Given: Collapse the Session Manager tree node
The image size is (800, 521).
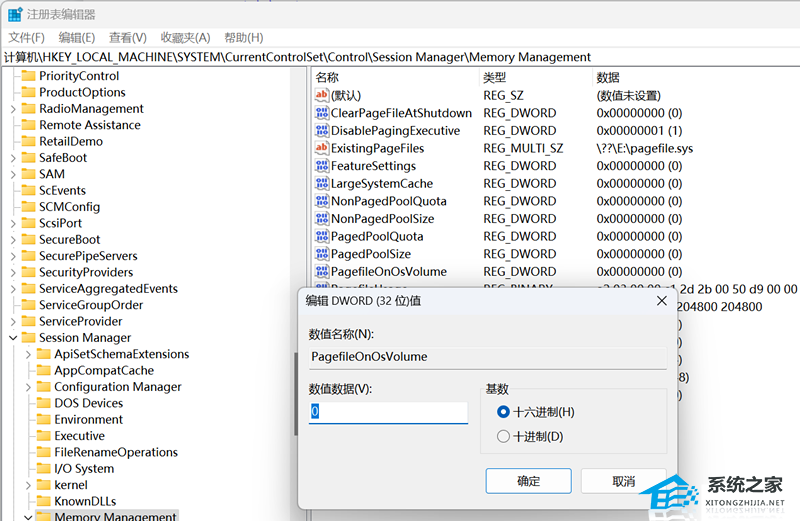Looking at the screenshot, I should 12,338.
